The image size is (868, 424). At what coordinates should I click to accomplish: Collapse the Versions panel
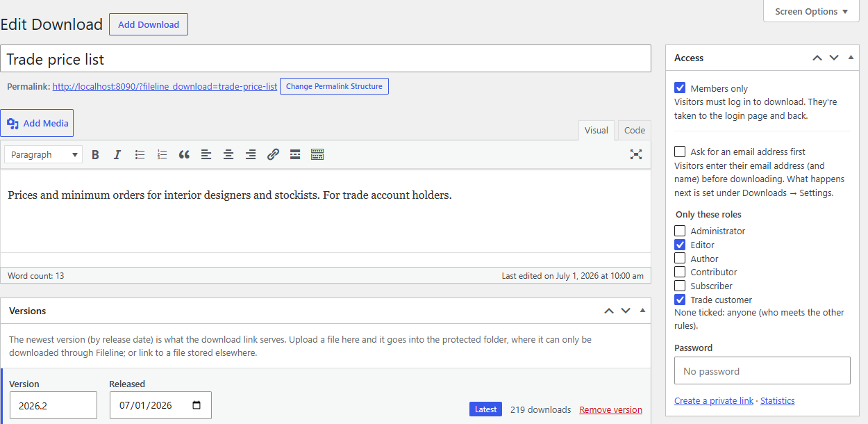pos(642,311)
